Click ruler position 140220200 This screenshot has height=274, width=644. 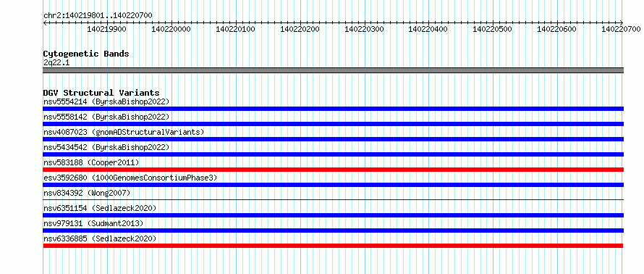point(300,29)
